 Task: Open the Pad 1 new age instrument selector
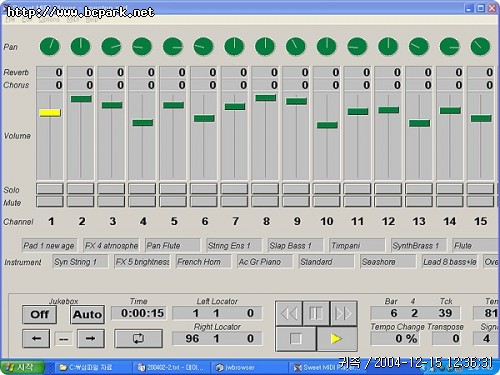(x=49, y=246)
